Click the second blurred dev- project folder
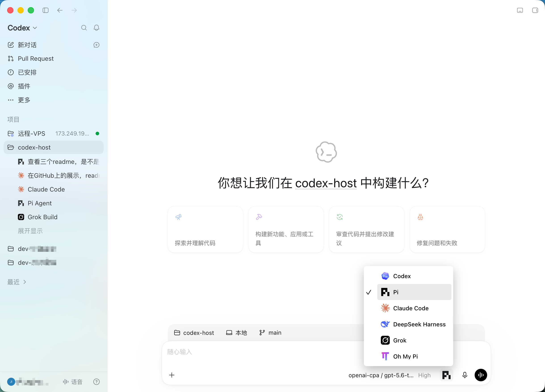 click(54, 263)
